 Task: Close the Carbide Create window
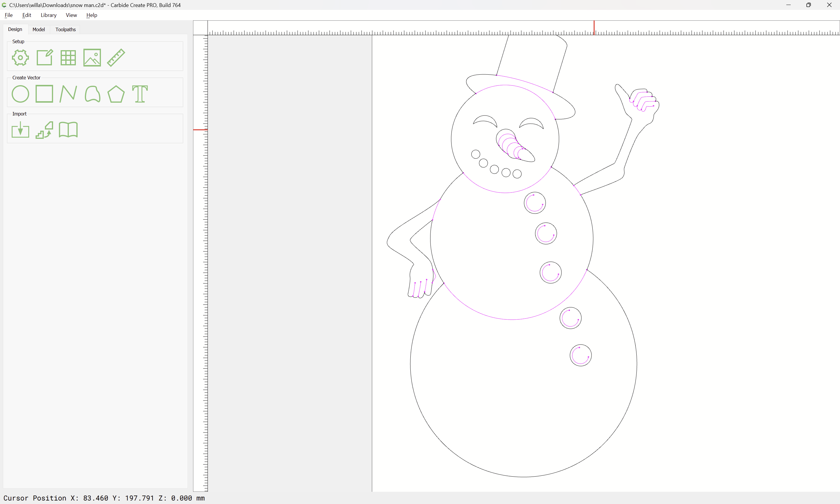pyautogui.click(x=829, y=5)
